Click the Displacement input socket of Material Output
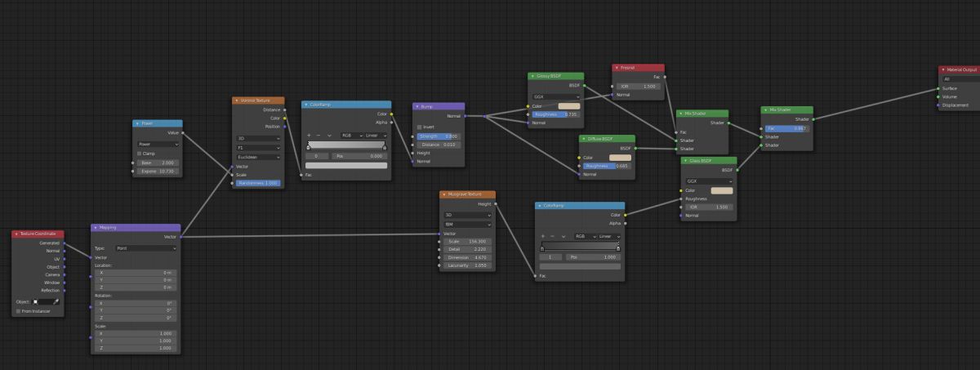The width and height of the screenshot is (980, 370). tap(938, 105)
